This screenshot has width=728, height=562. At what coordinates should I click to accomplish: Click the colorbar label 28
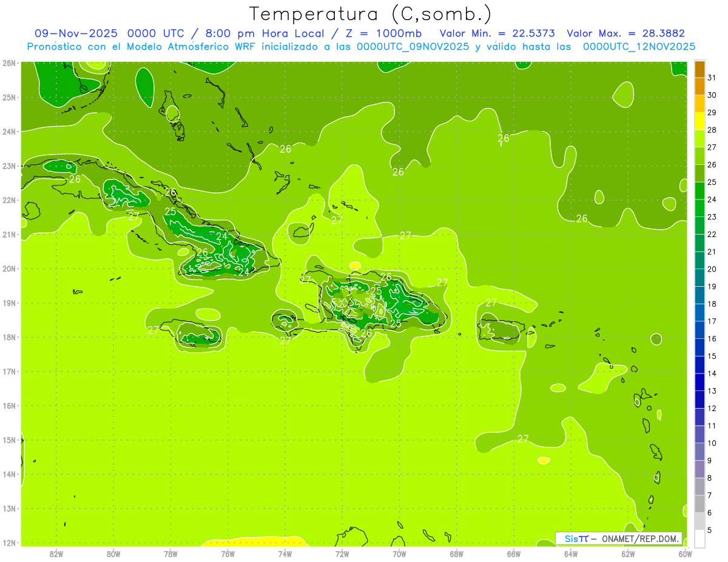712,130
